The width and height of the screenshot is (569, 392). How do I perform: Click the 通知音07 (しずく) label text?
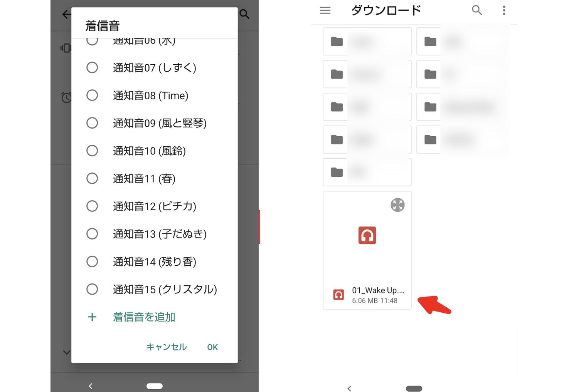[155, 68]
